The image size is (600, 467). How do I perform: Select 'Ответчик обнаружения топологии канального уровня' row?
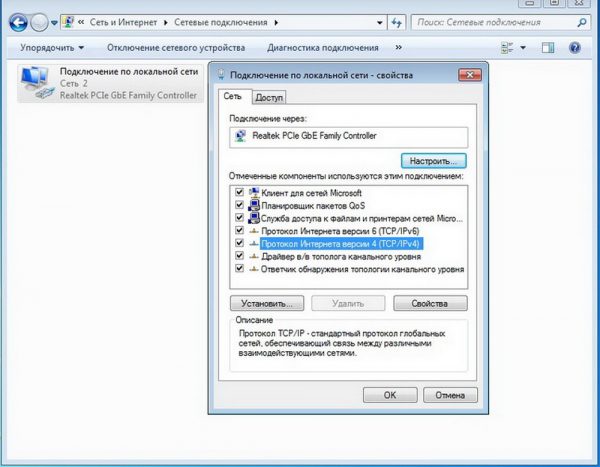click(x=362, y=269)
